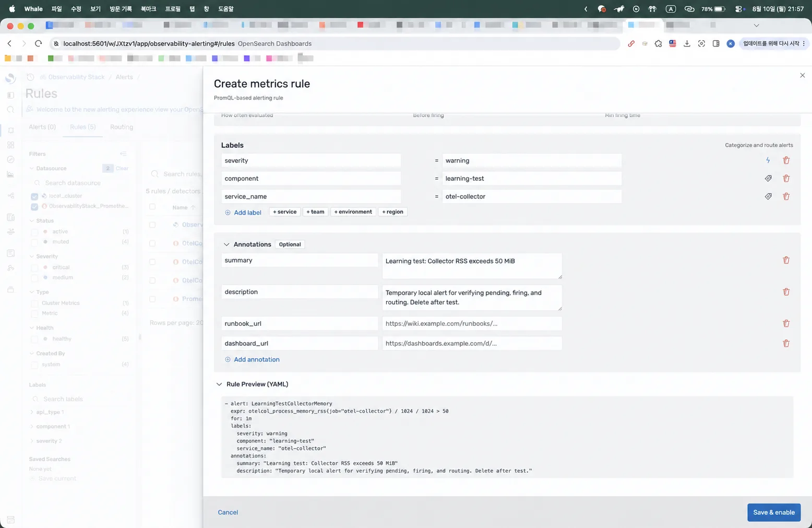
Task: Click the tag icon on service_name row
Action: click(x=768, y=196)
